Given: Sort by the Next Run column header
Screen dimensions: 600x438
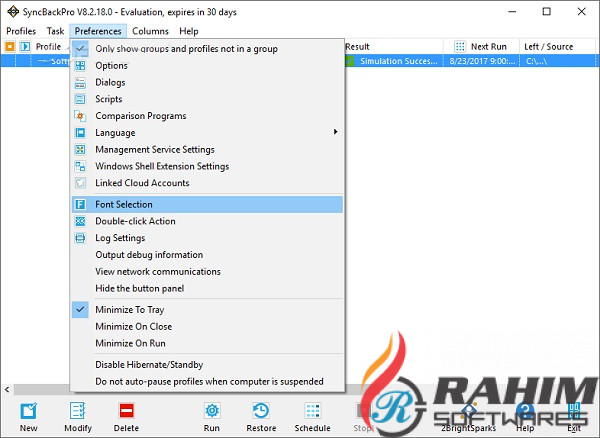Looking at the screenshot, I should (x=481, y=47).
